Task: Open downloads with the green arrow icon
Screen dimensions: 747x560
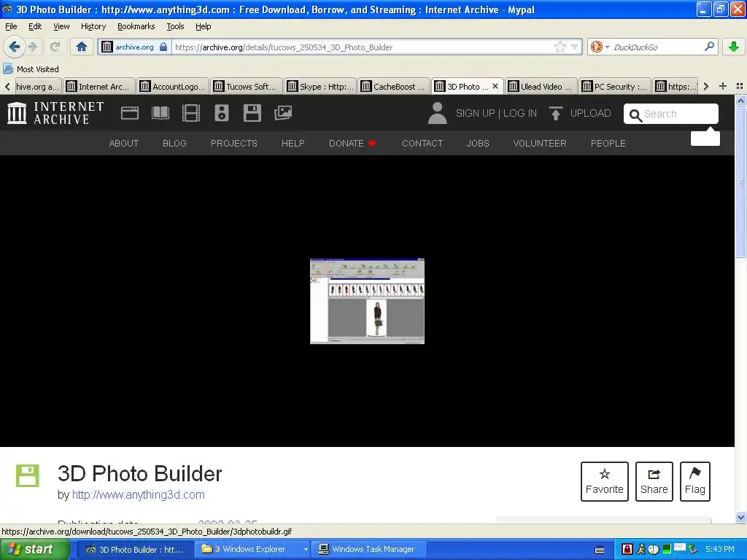Action: pyautogui.click(x=733, y=47)
